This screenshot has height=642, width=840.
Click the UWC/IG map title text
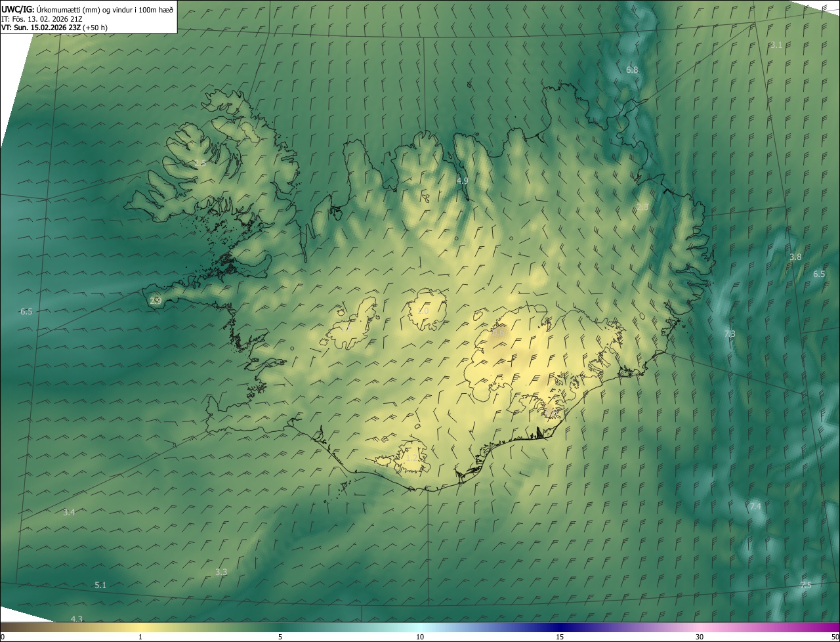(x=18, y=9)
